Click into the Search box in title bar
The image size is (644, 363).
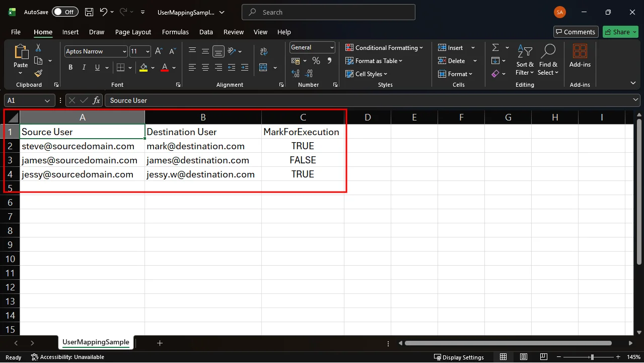pyautogui.click(x=328, y=12)
